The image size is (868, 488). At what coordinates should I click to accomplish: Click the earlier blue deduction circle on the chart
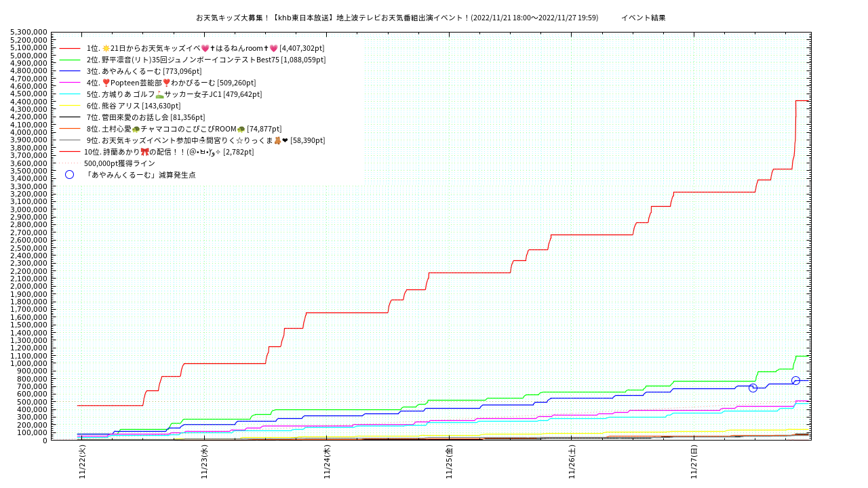point(753,388)
